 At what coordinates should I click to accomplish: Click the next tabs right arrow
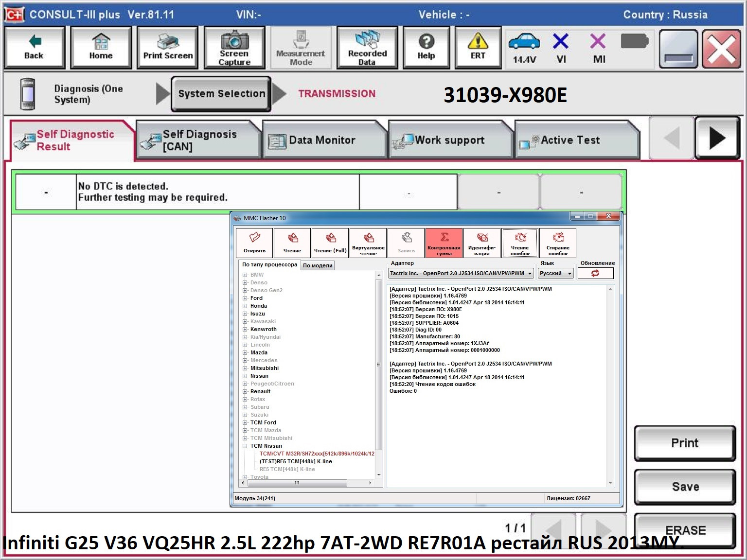717,139
